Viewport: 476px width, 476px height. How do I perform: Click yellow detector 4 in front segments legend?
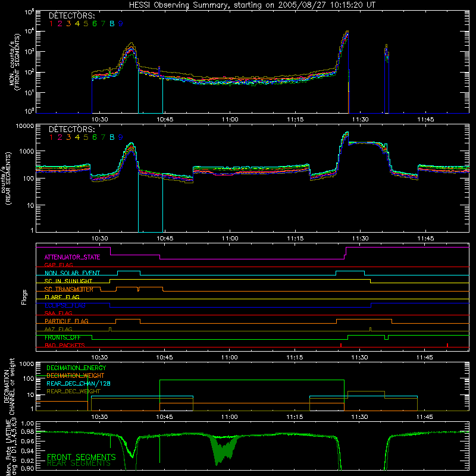coord(77,24)
